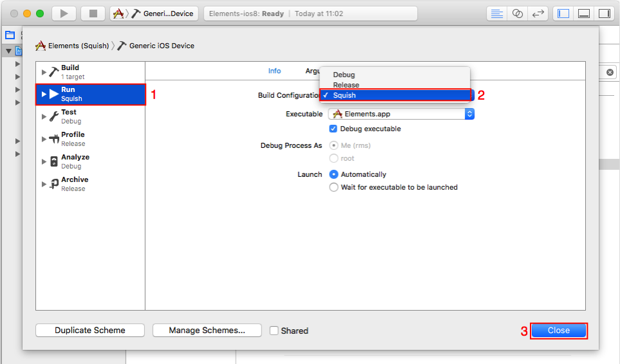Select the Profile scheme action
Viewport: 620px width, 364px height.
[91, 139]
